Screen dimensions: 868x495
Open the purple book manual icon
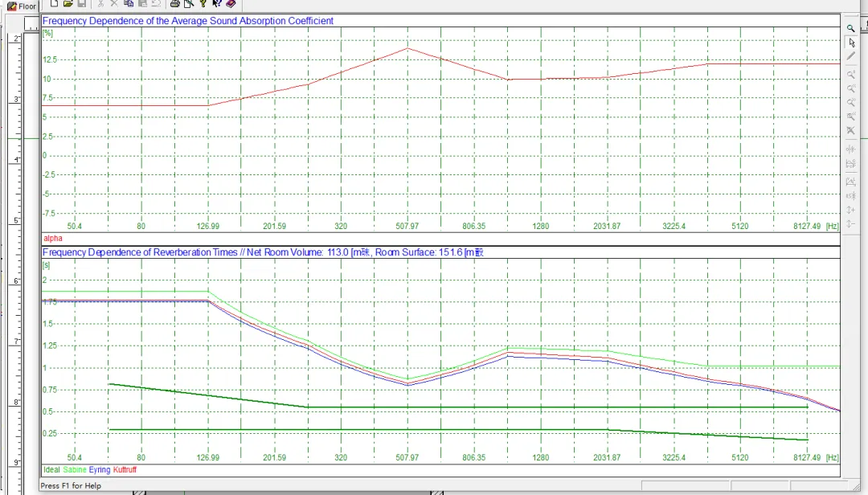231,3
